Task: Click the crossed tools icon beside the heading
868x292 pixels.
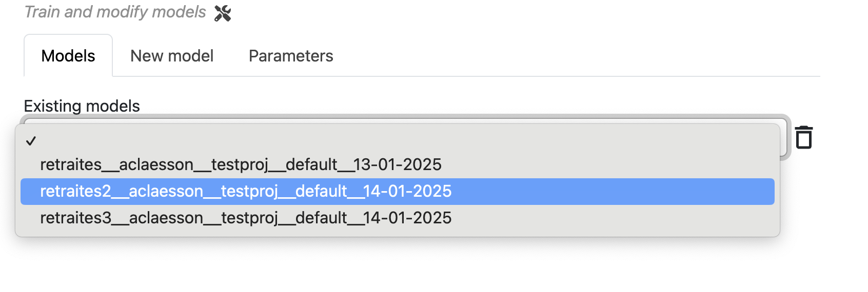Action: (x=223, y=13)
